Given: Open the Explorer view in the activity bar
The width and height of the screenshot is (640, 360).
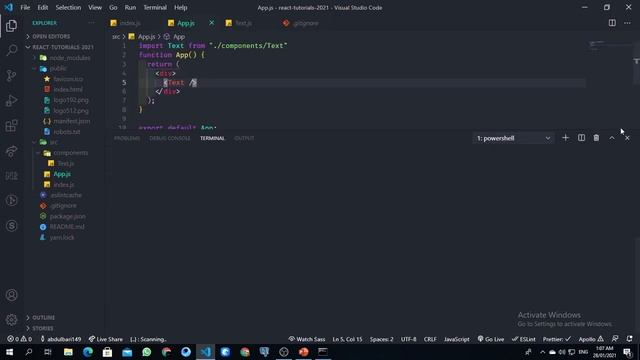Looking at the screenshot, I should (x=11, y=26).
